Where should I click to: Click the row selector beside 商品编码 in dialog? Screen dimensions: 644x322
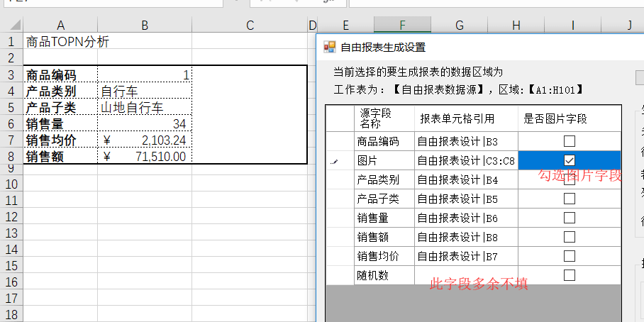pos(340,141)
